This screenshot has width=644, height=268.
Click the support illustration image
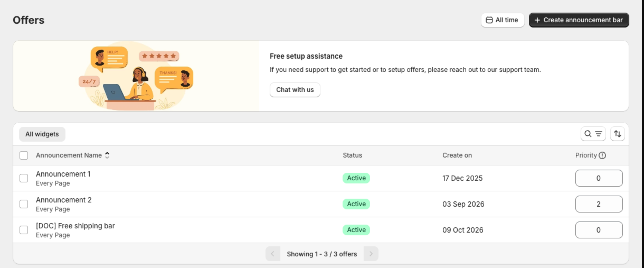[x=136, y=76]
